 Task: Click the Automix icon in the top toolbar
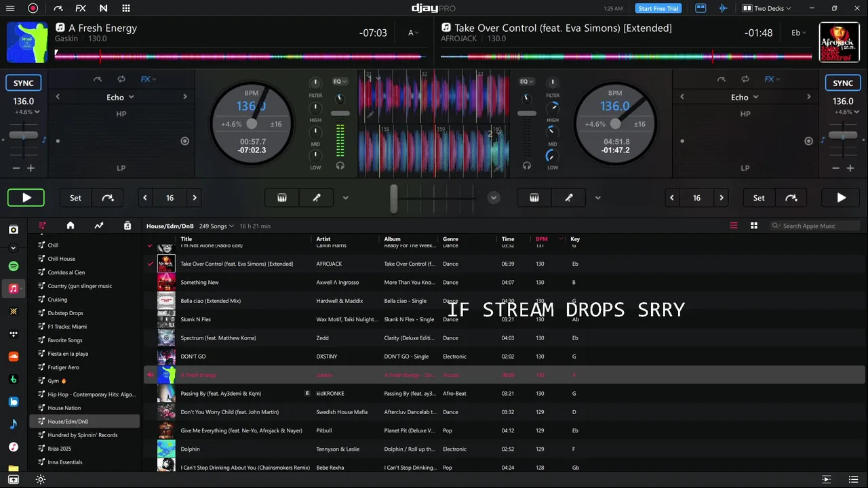click(58, 8)
